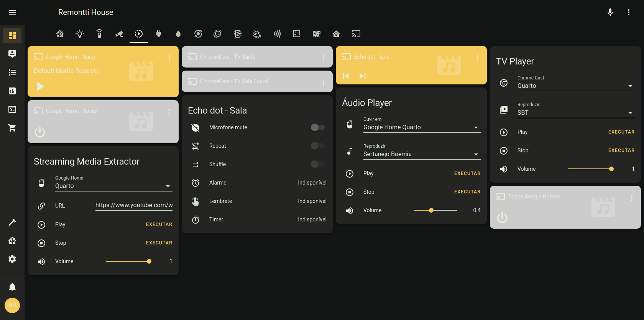The image size is (644, 320).
Task: Open the home wifi tab icon
Action: pos(336,34)
